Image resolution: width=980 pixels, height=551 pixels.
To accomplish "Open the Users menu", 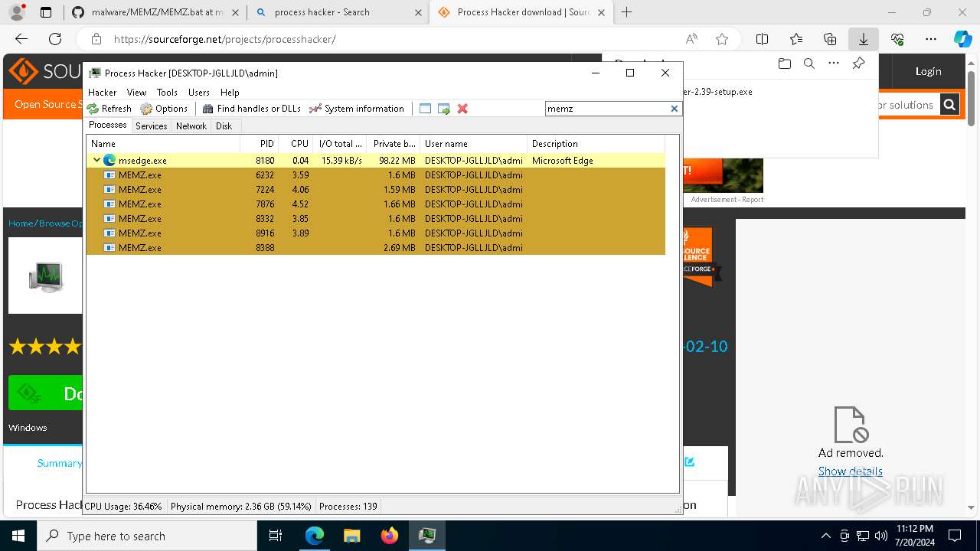I will click(x=199, y=92).
